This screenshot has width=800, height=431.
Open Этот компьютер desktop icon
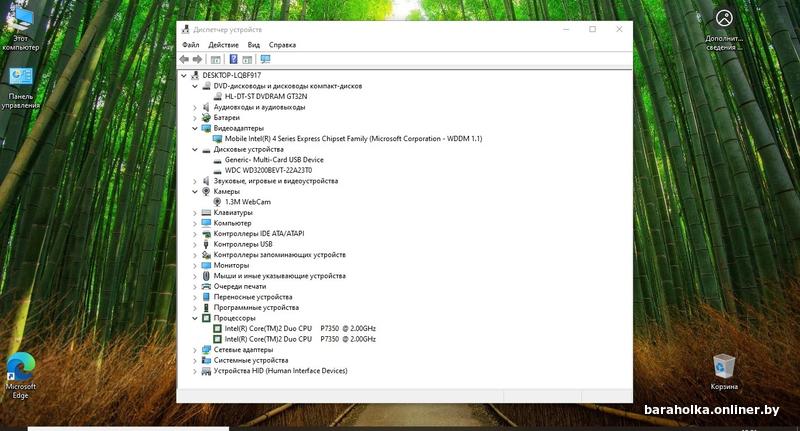[20, 27]
